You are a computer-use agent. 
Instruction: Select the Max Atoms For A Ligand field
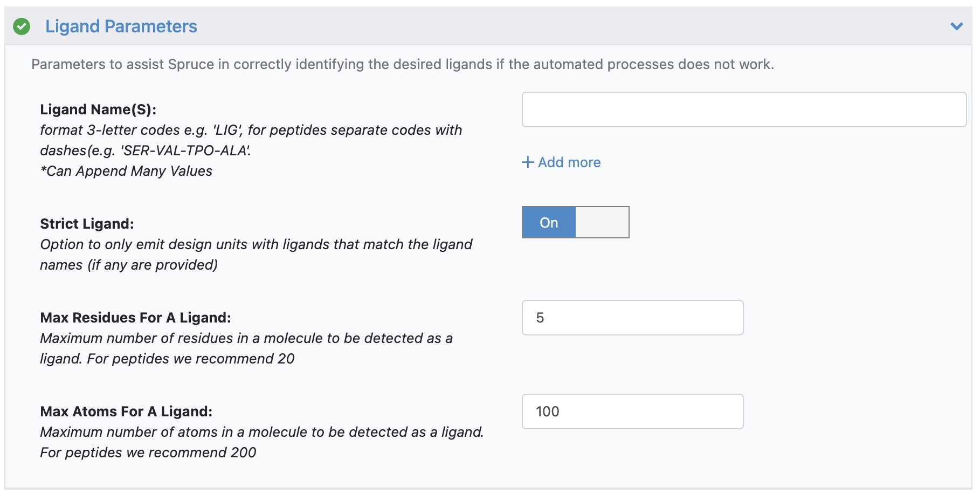(632, 411)
